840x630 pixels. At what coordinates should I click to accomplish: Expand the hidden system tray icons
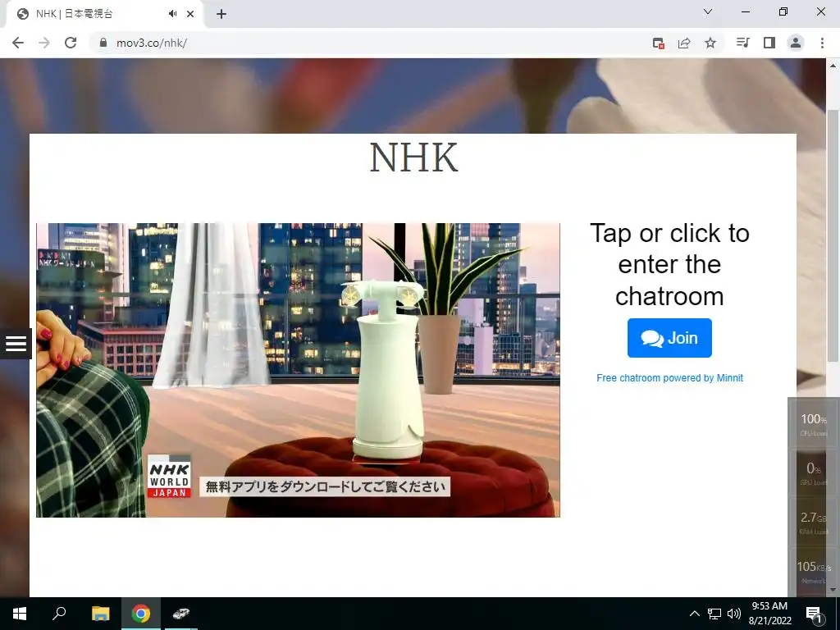pos(694,614)
